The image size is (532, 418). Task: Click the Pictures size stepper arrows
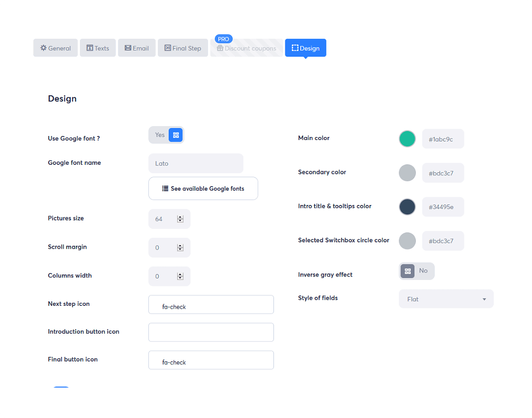(x=180, y=219)
